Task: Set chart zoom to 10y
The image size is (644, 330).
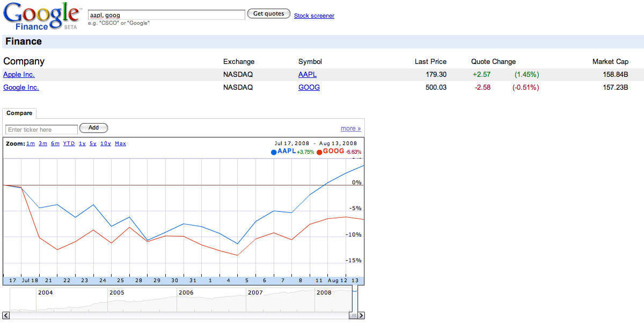Action: pos(106,144)
